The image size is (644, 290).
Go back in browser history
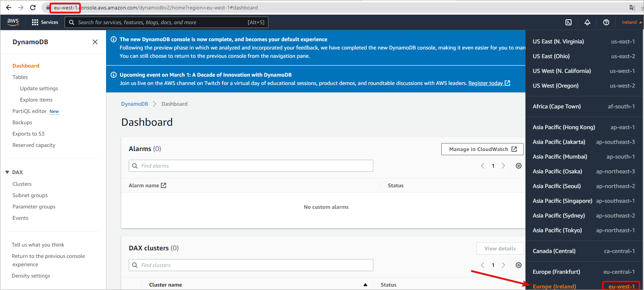[9, 8]
